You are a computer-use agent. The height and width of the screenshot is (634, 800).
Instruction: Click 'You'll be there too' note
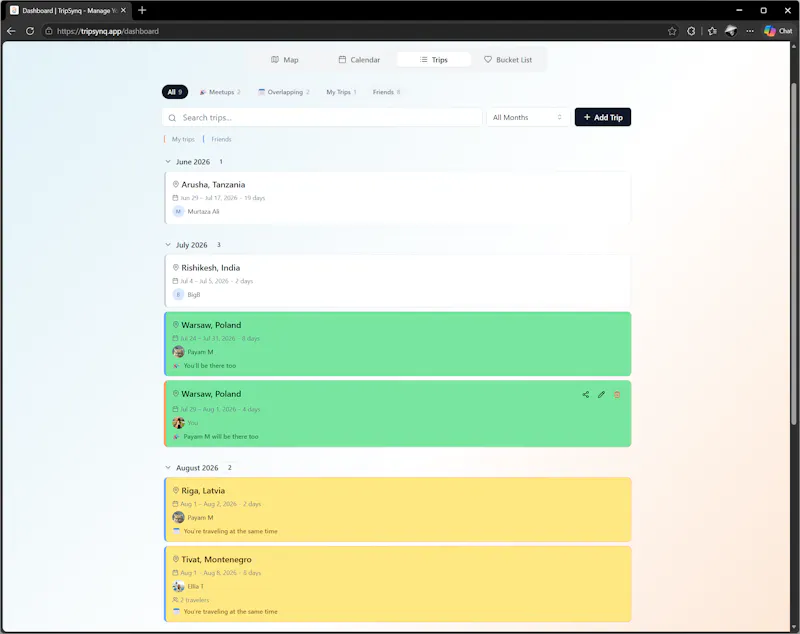click(x=210, y=365)
